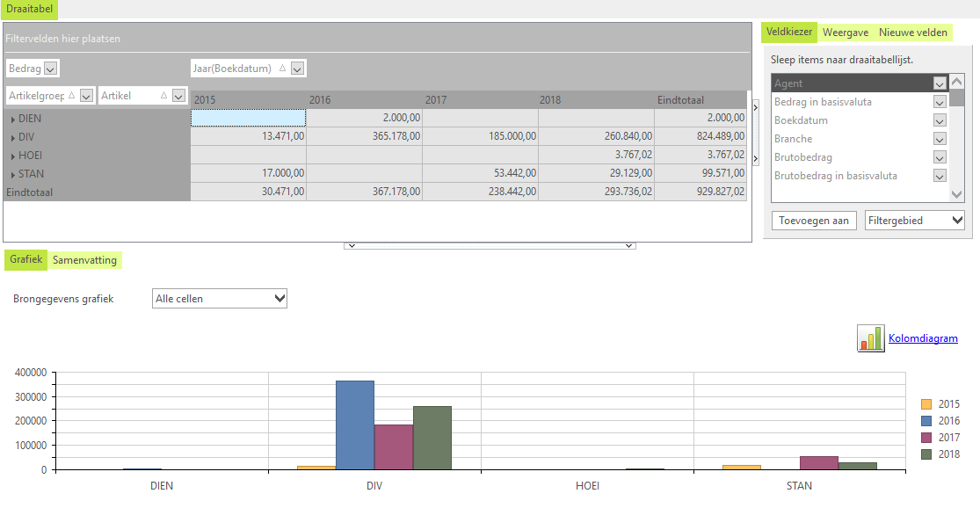Click the 2017 purple legend swatch

926,438
